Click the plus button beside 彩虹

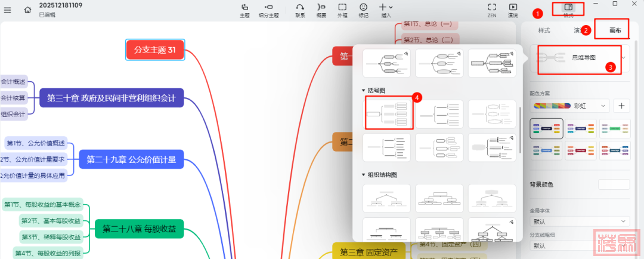[x=621, y=106]
